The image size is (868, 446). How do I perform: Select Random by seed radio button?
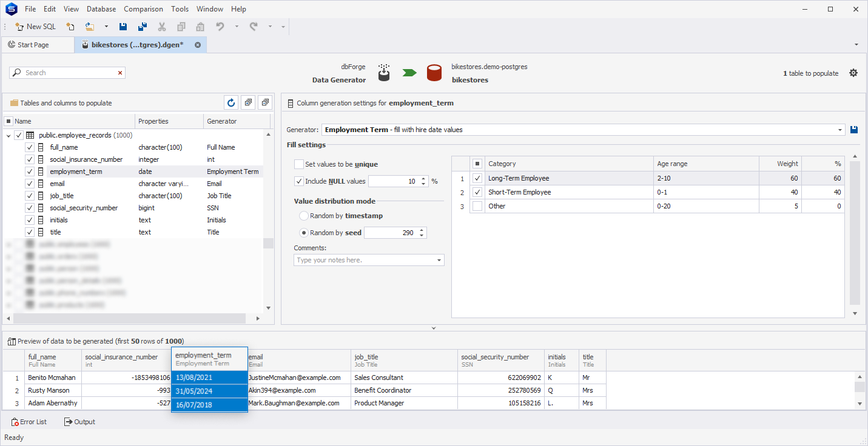[x=304, y=233]
